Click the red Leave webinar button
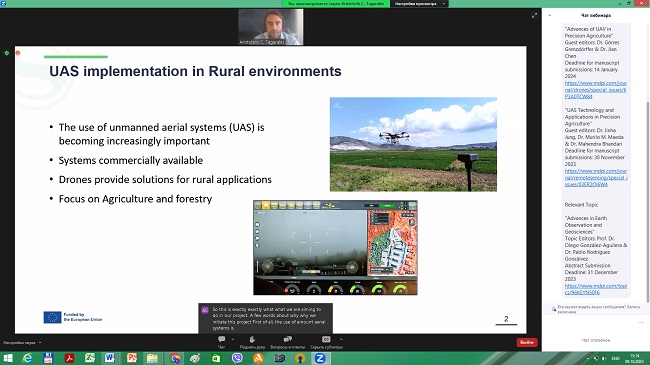This screenshot has width=650, height=365. (527, 342)
